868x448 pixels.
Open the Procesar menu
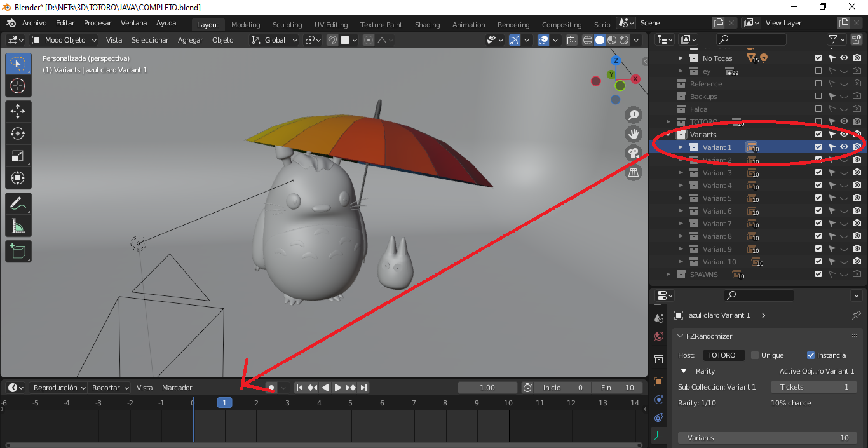pyautogui.click(x=98, y=23)
